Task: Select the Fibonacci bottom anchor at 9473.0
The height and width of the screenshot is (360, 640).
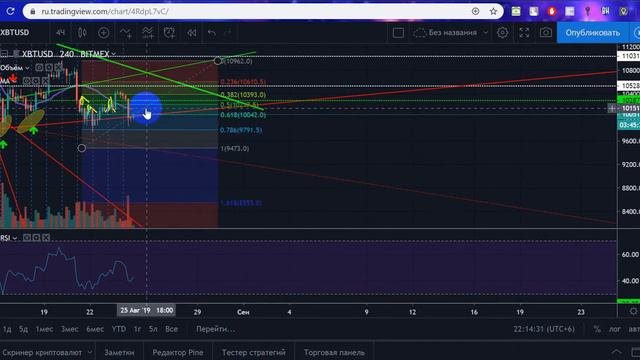Action: coord(82,148)
